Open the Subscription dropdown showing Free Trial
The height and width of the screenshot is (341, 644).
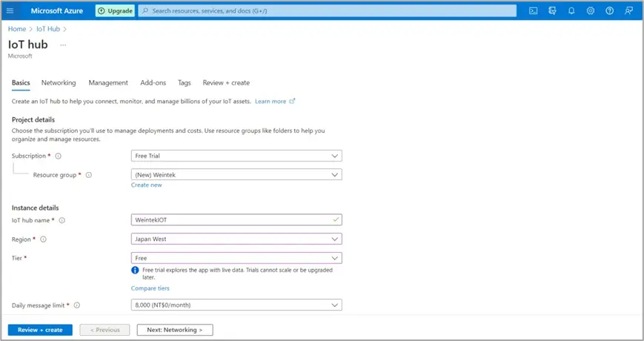236,156
